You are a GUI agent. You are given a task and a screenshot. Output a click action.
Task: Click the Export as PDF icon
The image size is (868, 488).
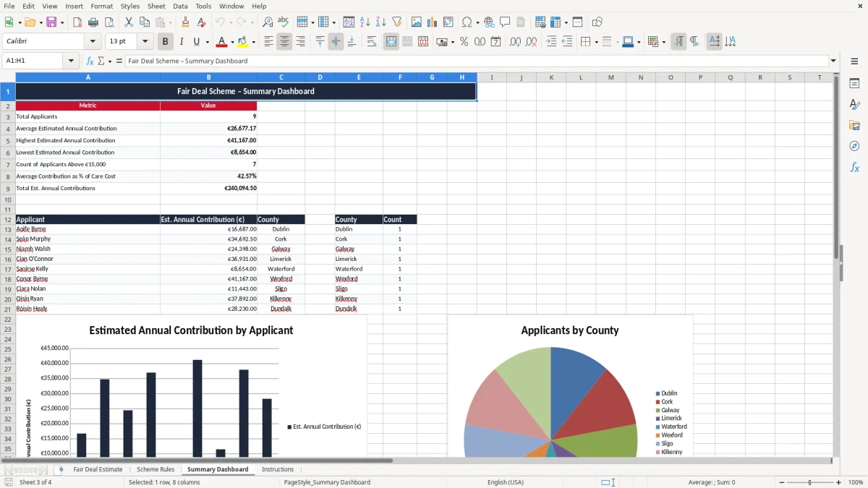[77, 22]
